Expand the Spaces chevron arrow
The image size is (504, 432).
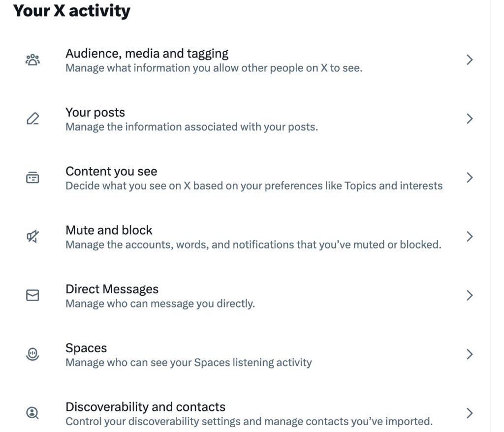pyautogui.click(x=470, y=354)
